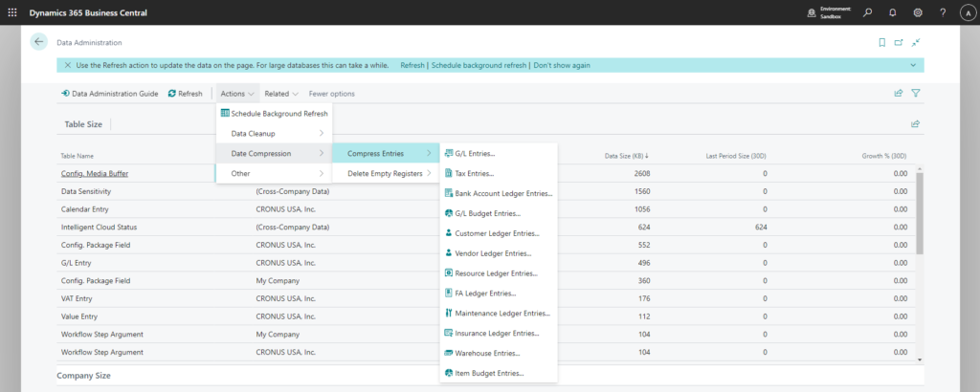The width and height of the screenshot is (980, 392).
Task: Select Customer Ledger Entries...
Action: click(499, 233)
